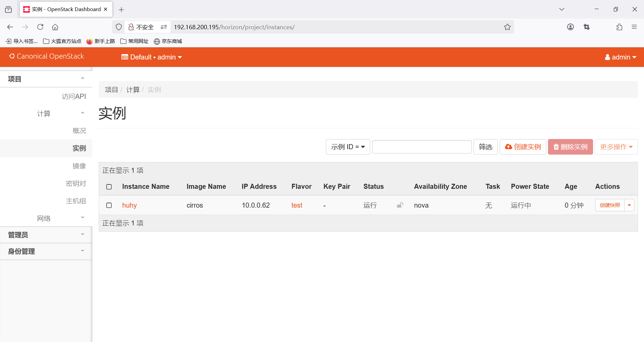Click the Status column header

tap(374, 186)
